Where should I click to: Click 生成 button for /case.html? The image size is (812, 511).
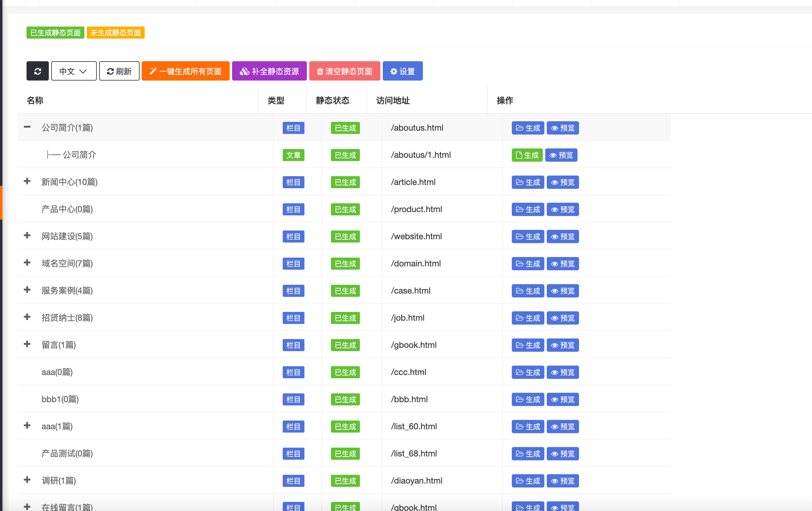point(527,291)
